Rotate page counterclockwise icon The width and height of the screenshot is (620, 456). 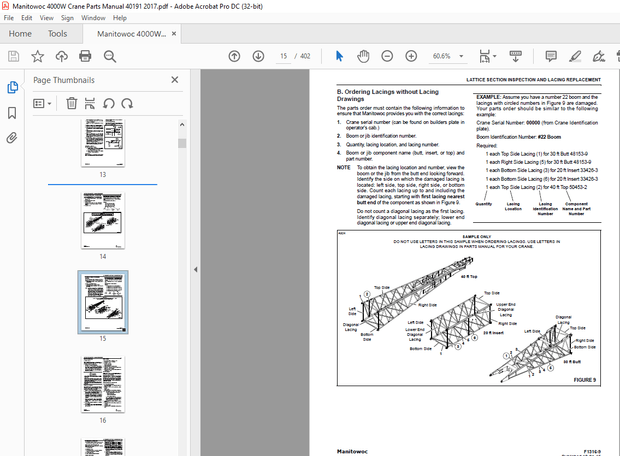click(x=108, y=104)
